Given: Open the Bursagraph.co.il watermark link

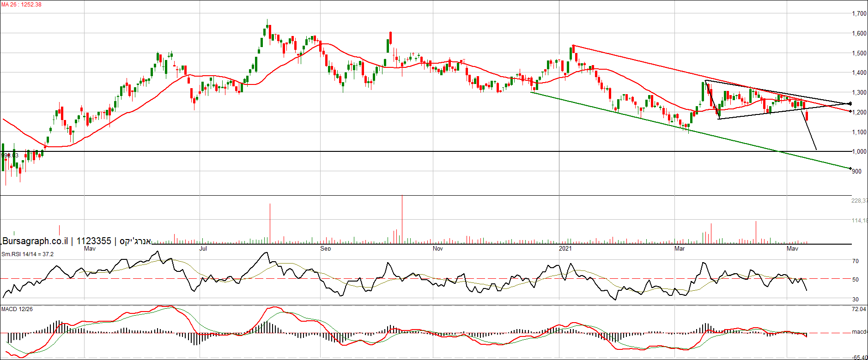Looking at the screenshot, I should click(35, 241).
